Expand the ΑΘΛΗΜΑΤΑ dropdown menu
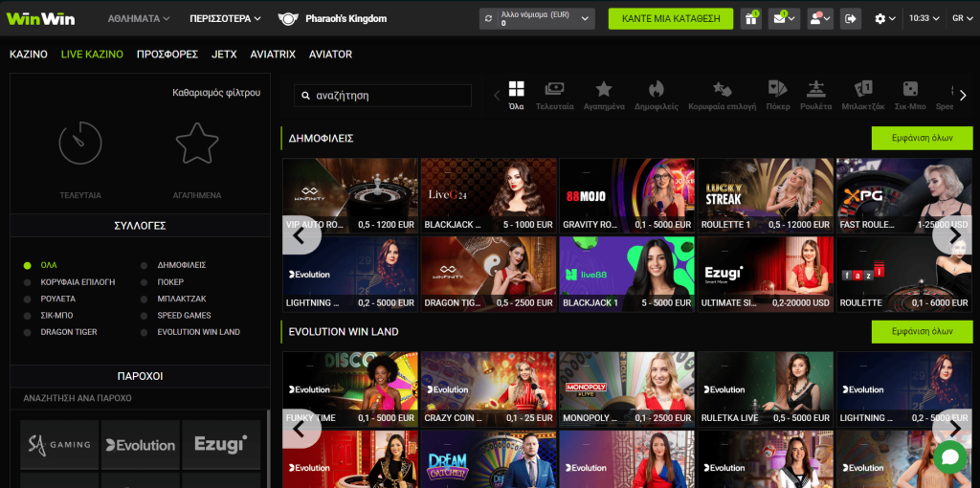Viewport: 980px width, 488px height. coord(139,18)
